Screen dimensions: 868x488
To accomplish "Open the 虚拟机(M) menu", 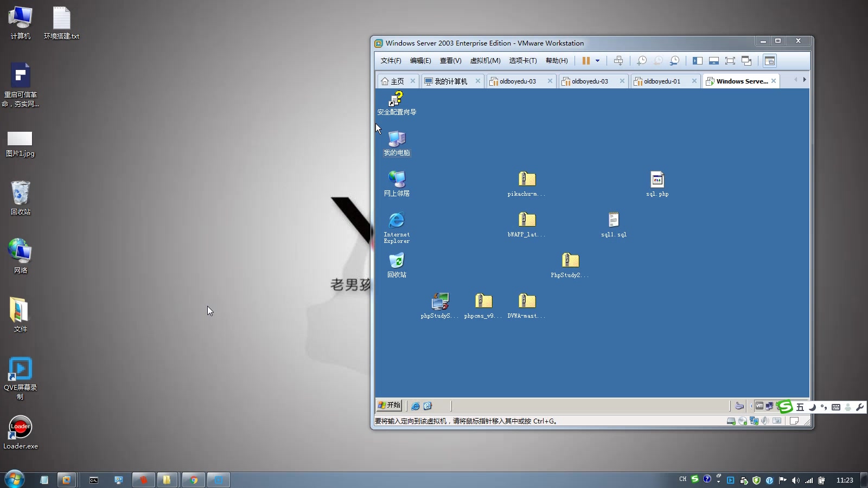I will [485, 61].
